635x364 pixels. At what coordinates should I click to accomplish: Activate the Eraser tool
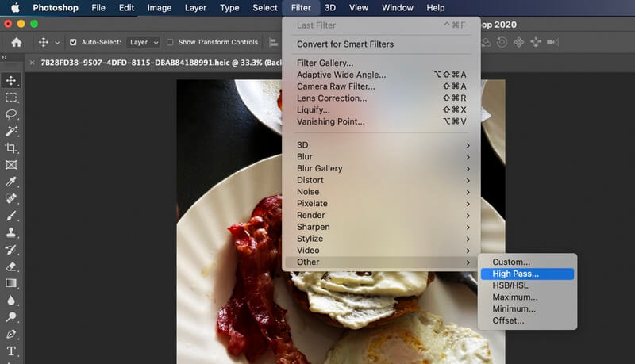click(x=11, y=266)
